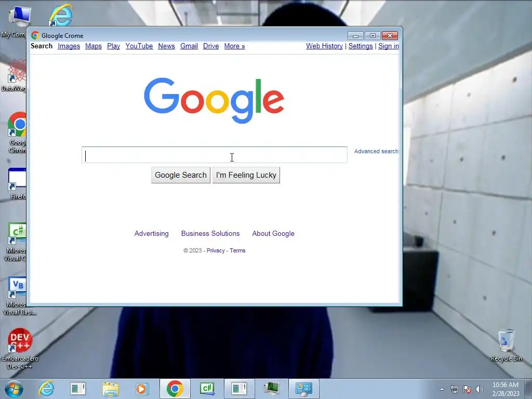
Task: Open Advanced search link
Action: (x=376, y=151)
